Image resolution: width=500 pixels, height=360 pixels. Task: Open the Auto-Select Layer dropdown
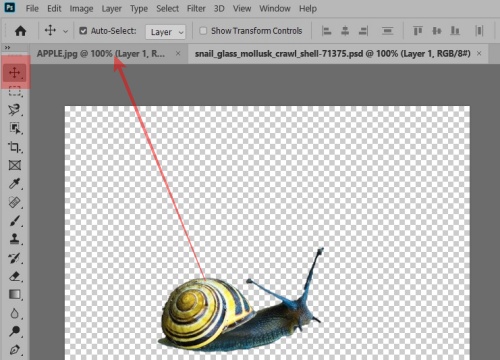pyautogui.click(x=166, y=32)
